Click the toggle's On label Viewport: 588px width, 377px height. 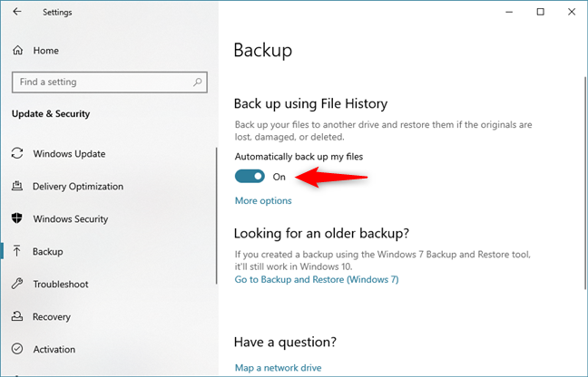click(279, 177)
